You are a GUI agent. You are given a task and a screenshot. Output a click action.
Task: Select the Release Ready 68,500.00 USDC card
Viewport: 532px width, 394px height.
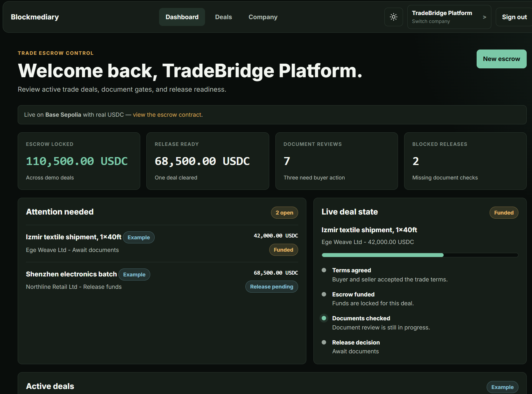pos(208,161)
